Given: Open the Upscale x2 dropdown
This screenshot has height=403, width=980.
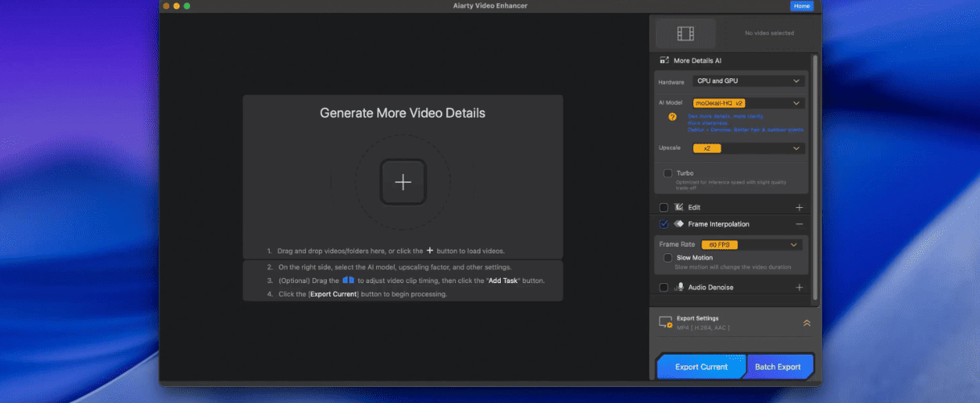Looking at the screenshot, I should (x=748, y=148).
